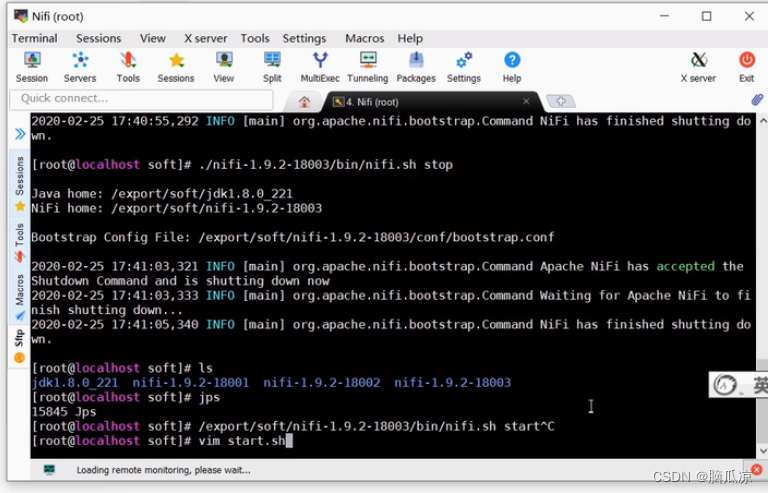This screenshot has height=493, width=768.
Task: Open the Sessions menu in menu bar
Action: pyautogui.click(x=98, y=38)
